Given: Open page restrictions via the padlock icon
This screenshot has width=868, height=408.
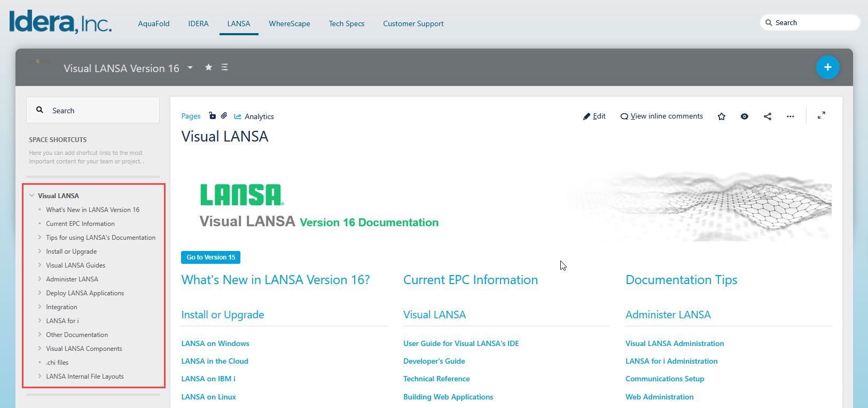Looking at the screenshot, I should click(212, 115).
